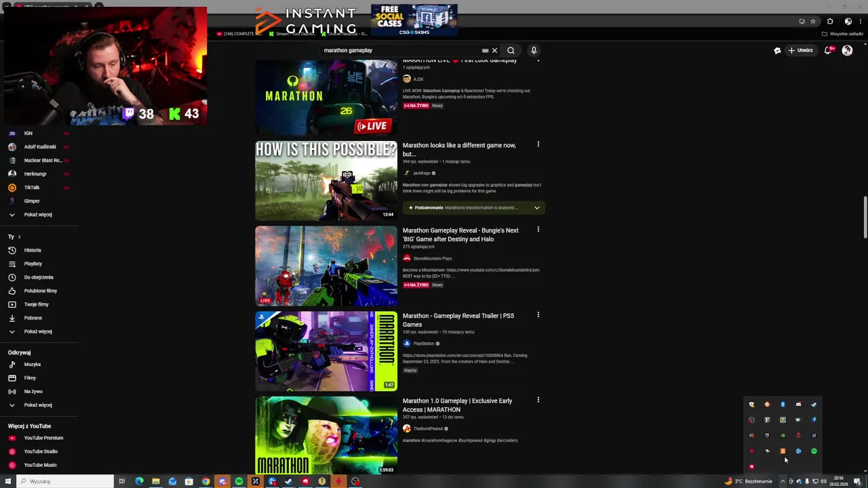
Task: Click the NVIDIA icon in tray popup
Action: tap(783, 435)
